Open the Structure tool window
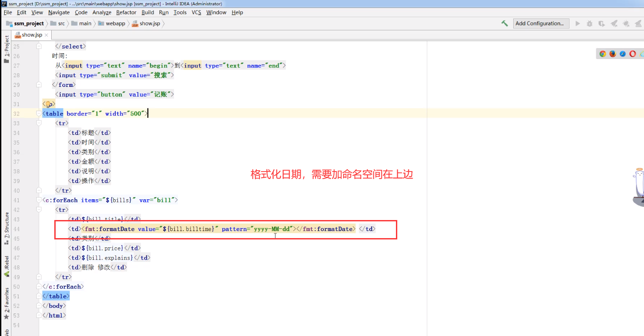This screenshot has width=644, height=336. (6, 228)
